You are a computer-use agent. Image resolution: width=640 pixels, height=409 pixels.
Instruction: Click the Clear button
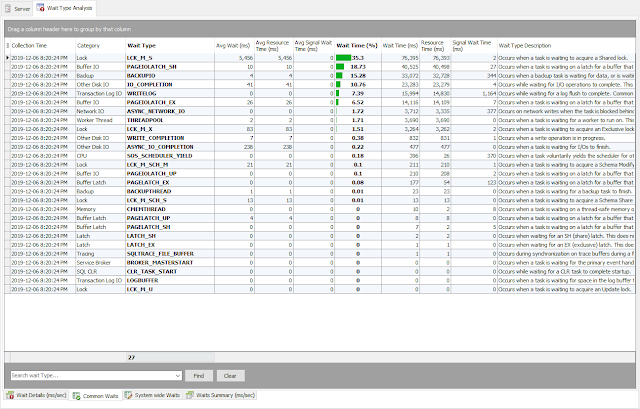tap(230, 376)
